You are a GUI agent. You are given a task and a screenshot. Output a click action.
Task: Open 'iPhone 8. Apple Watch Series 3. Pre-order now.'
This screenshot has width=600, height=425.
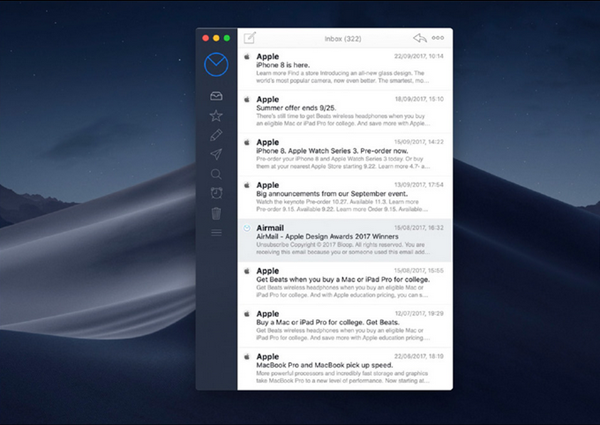click(345, 155)
